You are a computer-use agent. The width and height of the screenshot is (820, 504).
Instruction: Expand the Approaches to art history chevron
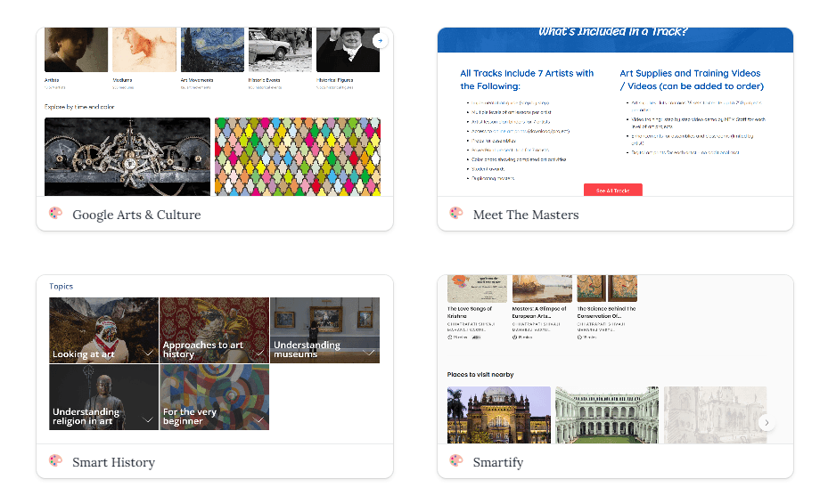click(x=259, y=354)
